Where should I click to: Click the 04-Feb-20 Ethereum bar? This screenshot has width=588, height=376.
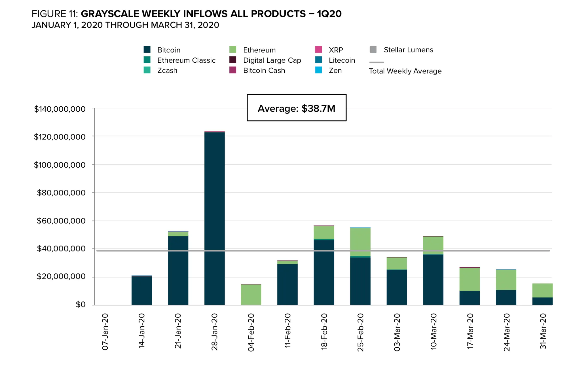[251, 294]
